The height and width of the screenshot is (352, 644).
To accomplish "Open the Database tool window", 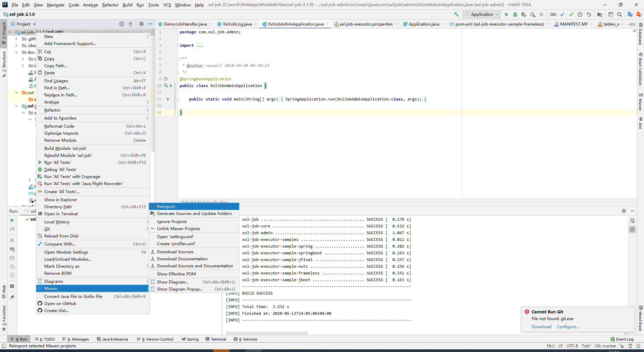I will [640, 34].
